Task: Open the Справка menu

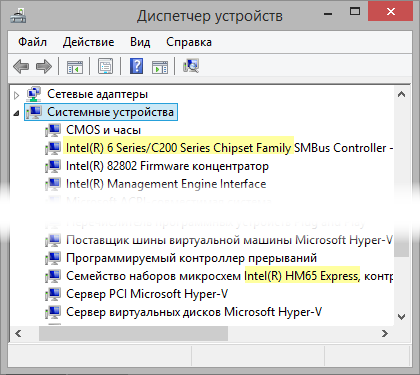Action: coord(189,42)
